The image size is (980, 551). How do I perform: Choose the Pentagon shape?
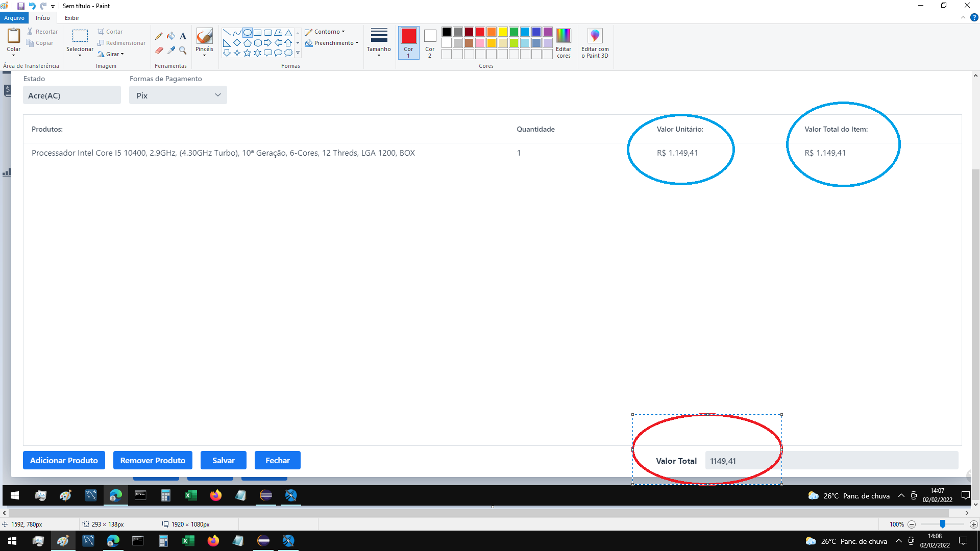coord(247,43)
